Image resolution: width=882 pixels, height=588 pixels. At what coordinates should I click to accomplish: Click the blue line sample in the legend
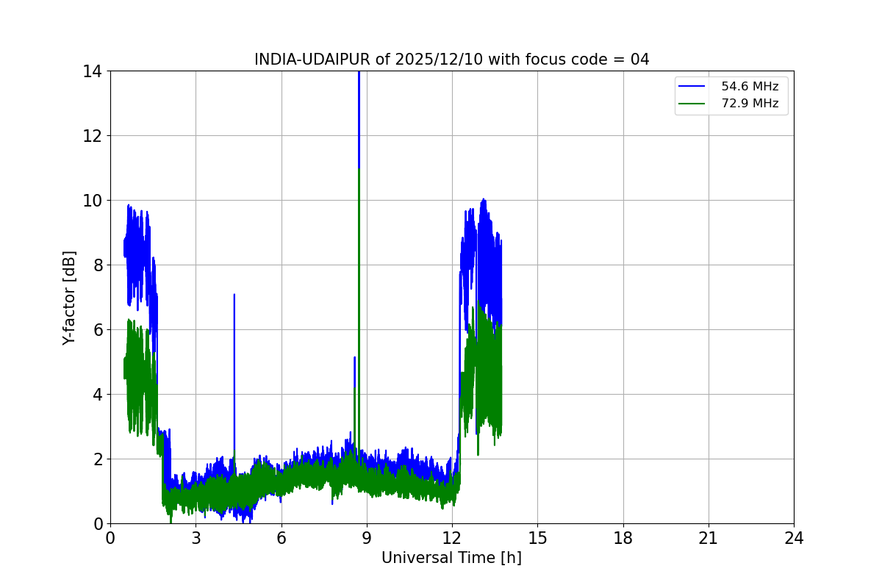pos(693,87)
